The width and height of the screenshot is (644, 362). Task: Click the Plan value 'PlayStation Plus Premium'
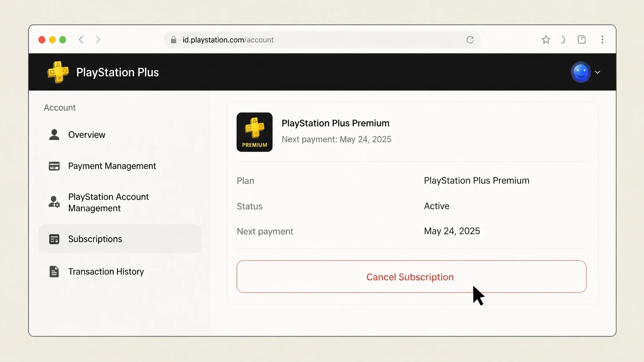click(x=477, y=181)
